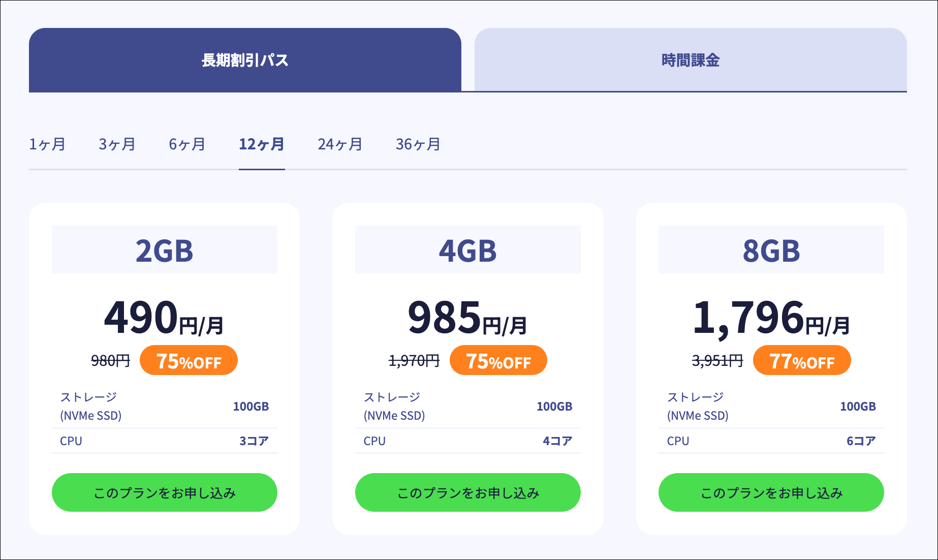
Task: Click the 985円/月 price
Action: coord(467,318)
